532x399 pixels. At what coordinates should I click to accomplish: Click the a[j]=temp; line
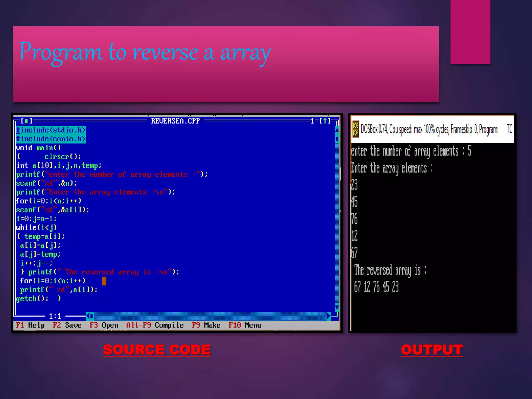coord(41,254)
